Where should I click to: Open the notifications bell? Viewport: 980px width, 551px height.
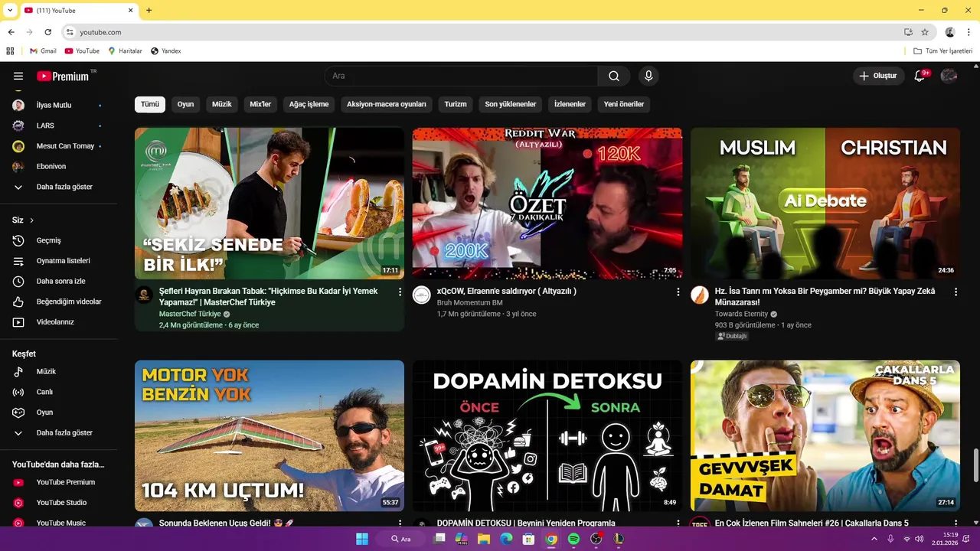pyautogui.click(x=920, y=76)
